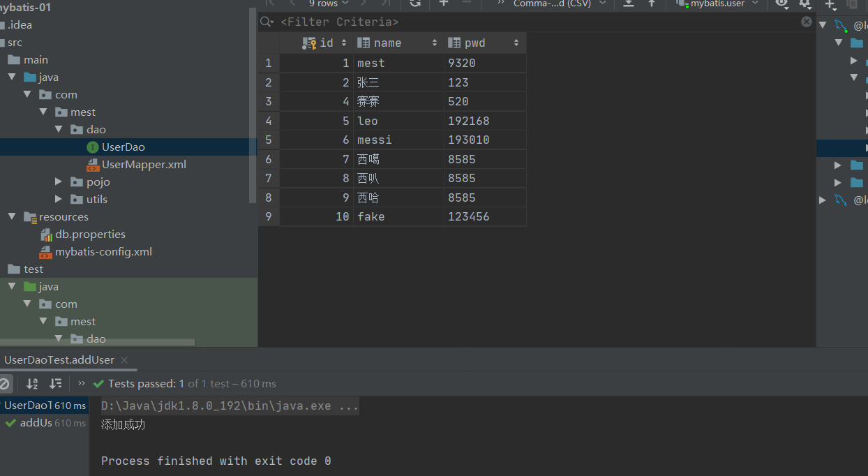The image size is (868, 476).
Task: Select the cell containing mest
Action: [x=398, y=63]
